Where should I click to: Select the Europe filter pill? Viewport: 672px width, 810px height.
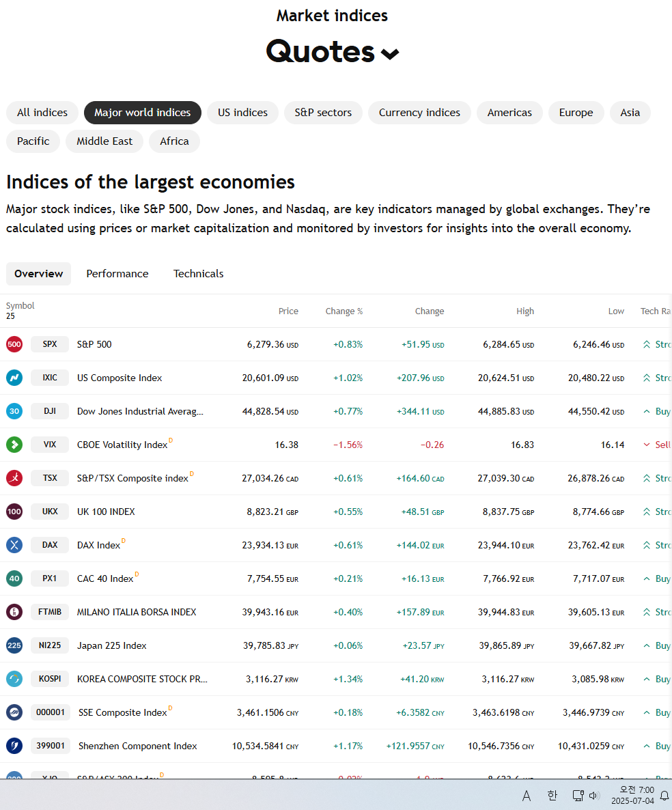tap(576, 113)
